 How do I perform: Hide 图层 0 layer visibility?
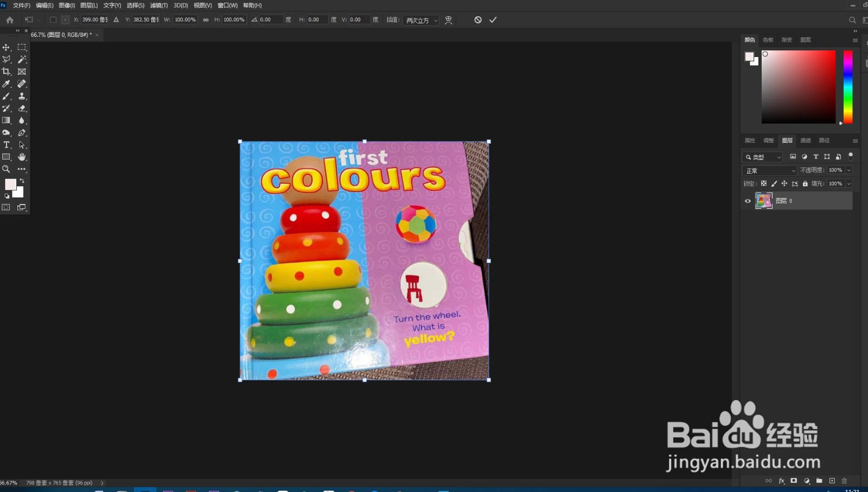click(748, 201)
